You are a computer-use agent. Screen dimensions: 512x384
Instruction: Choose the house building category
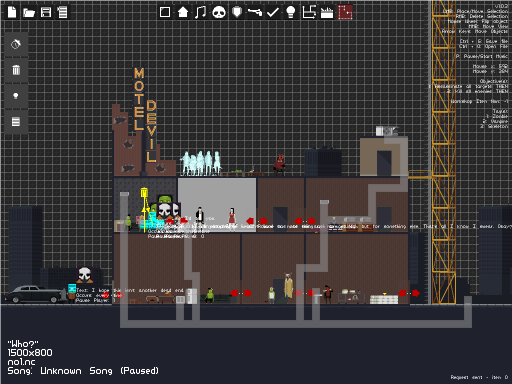pyautogui.click(x=183, y=12)
